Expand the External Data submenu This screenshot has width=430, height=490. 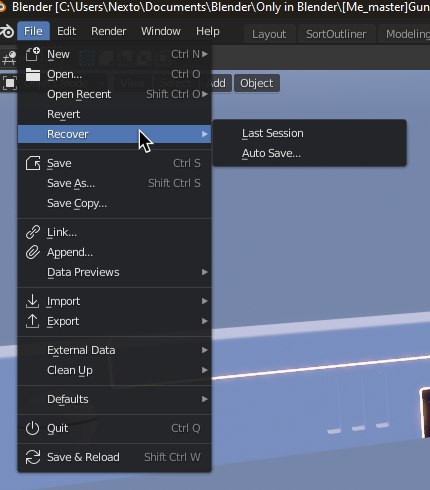(x=115, y=350)
